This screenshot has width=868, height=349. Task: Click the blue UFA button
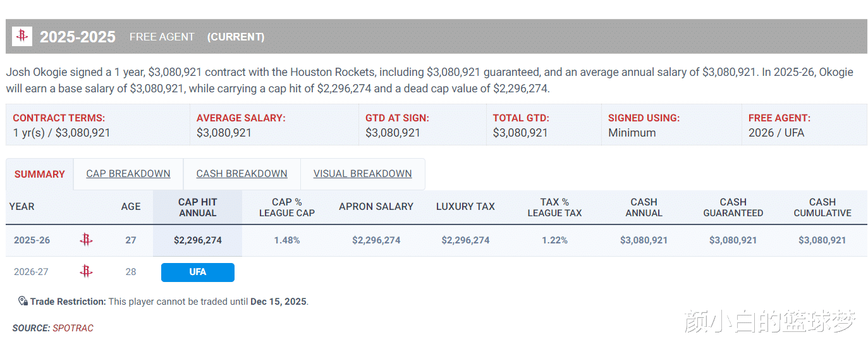tap(198, 272)
